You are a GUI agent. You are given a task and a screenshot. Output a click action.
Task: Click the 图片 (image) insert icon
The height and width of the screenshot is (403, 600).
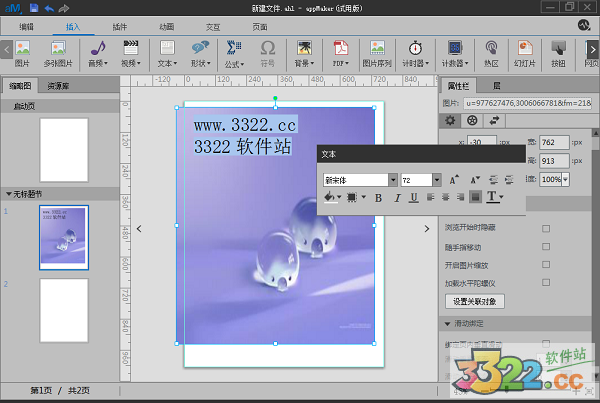[x=22, y=51]
